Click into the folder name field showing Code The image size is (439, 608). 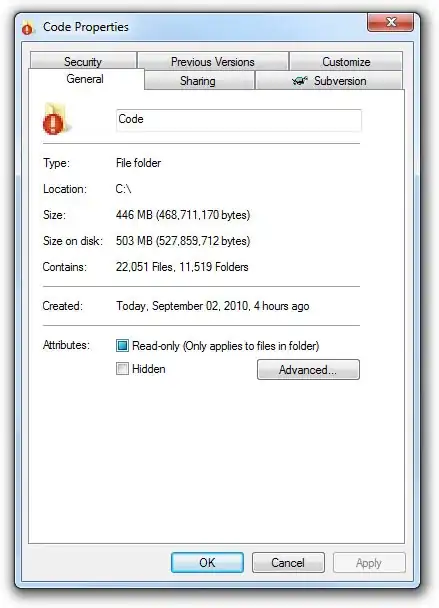tap(239, 120)
